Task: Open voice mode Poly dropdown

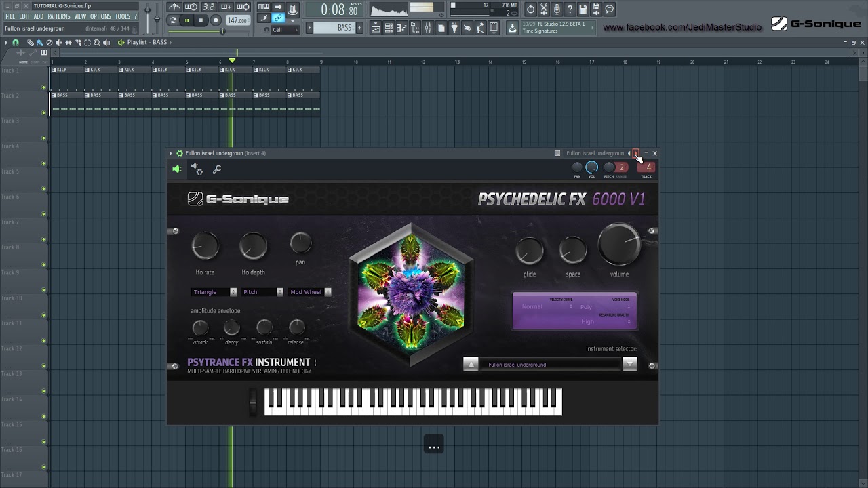Action: pos(605,307)
